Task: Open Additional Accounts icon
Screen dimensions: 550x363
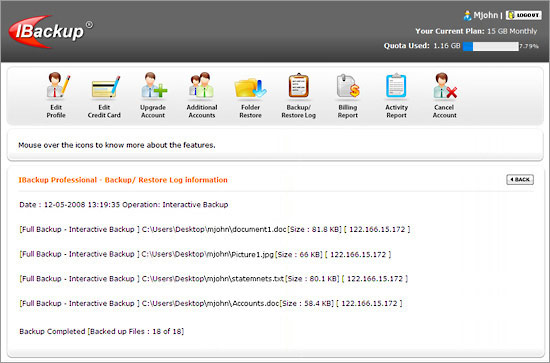Action: (x=202, y=85)
